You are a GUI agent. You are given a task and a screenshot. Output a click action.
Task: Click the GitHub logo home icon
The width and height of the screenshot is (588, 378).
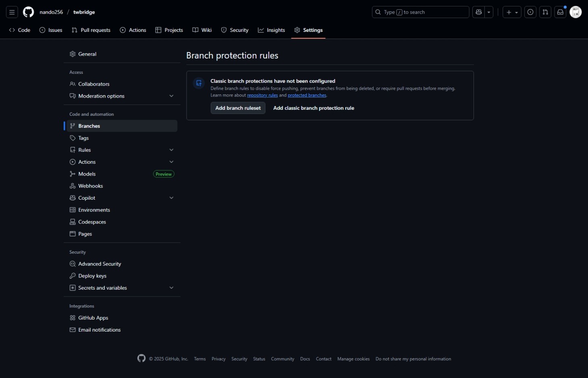[28, 12]
